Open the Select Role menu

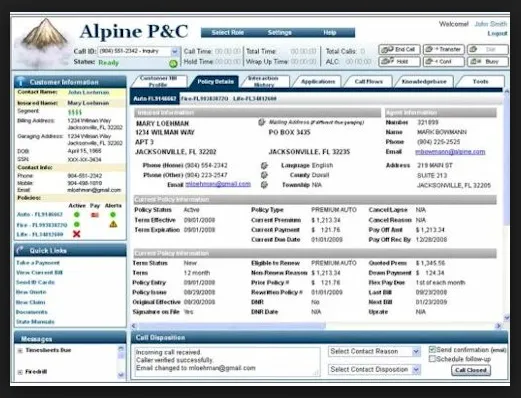pos(228,32)
